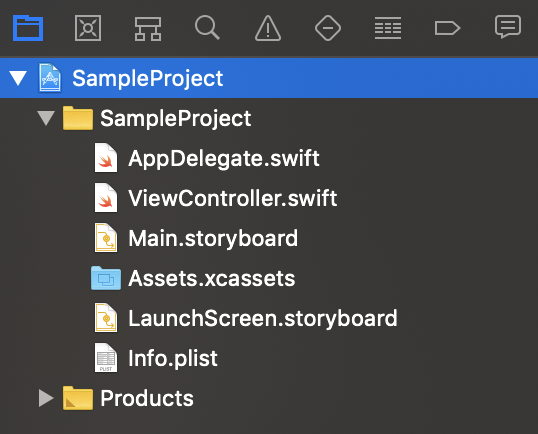The width and height of the screenshot is (538, 434).
Task: Open the Project navigator folder icon
Action: coord(28,28)
